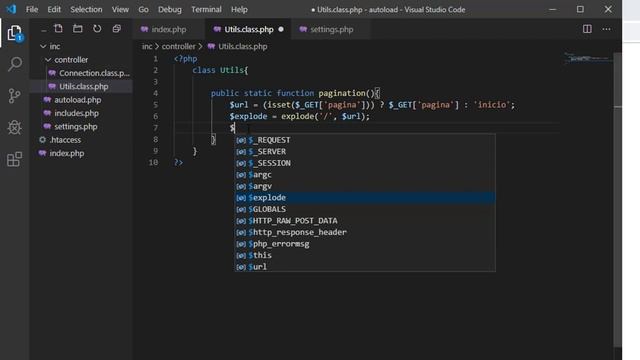Open the Debug view in activity bar
Viewport: 640px width, 360px height.
(14, 127)
